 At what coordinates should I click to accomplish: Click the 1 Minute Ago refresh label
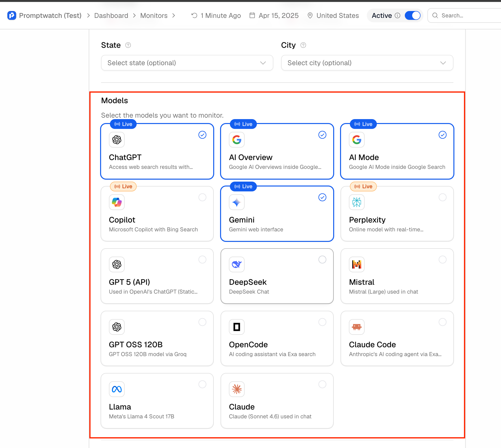pyautogui.click(x=221, y=15)
